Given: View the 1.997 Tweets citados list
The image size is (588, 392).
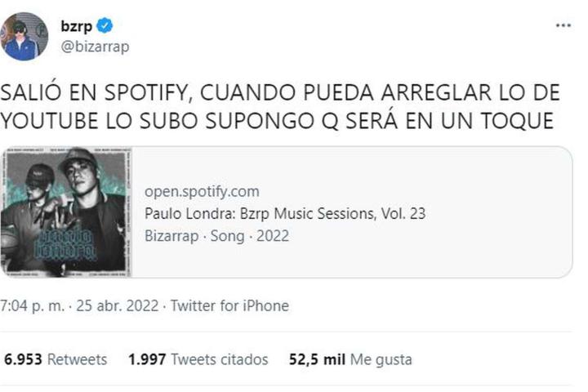Looking at the screenshot, I should (x=198, y=359).
